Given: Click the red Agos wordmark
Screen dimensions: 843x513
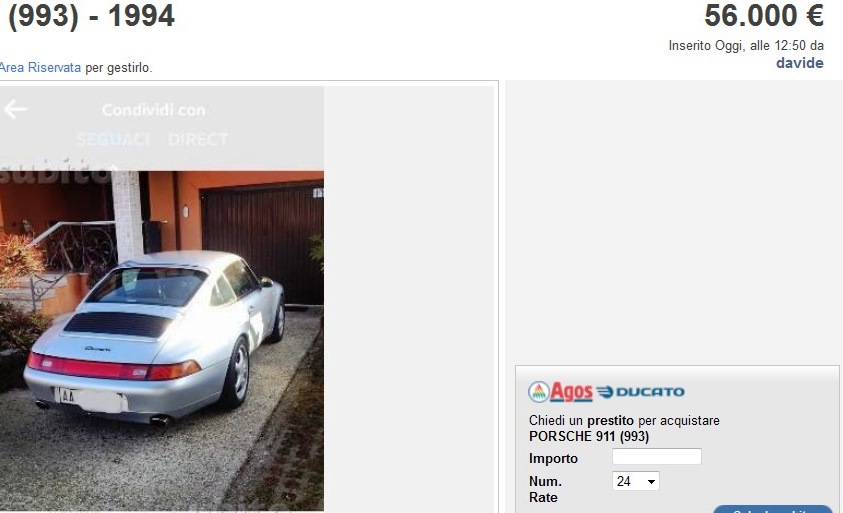Looking at the screenshot, I should point(571,392).
